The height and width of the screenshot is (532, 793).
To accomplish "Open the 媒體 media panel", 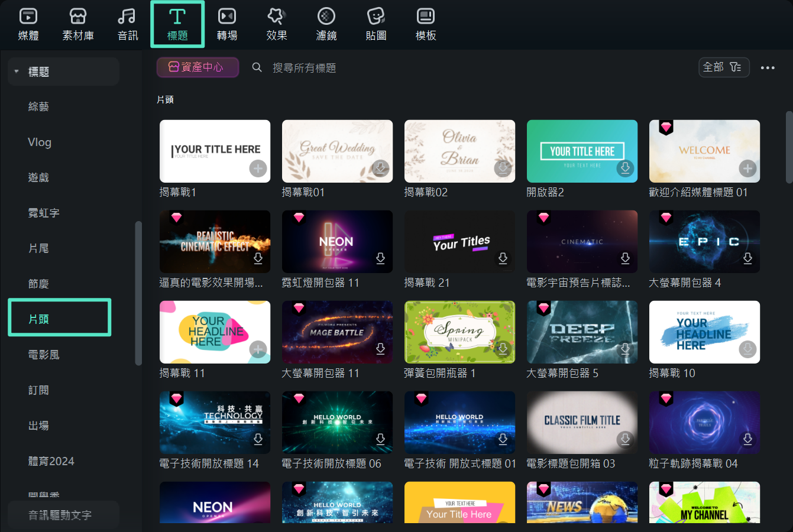I will (x=27, y=24).
